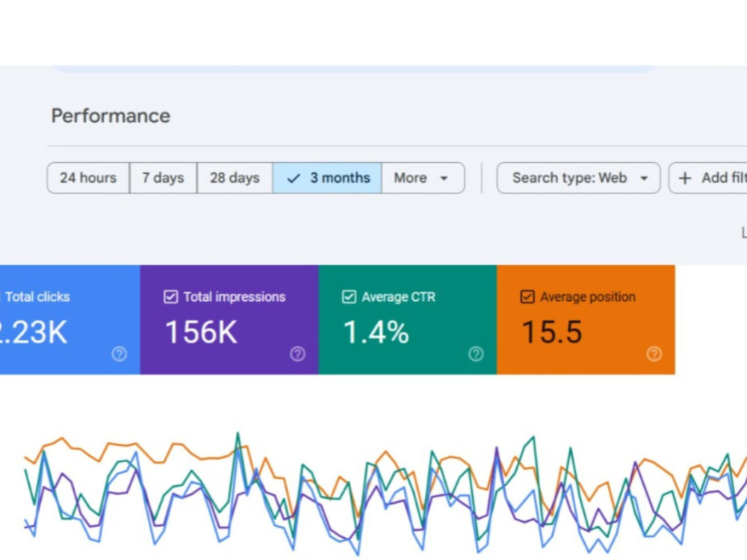Click the Total clicks label
The width and height of the screenshot is (747, 560).
point(37,296)
